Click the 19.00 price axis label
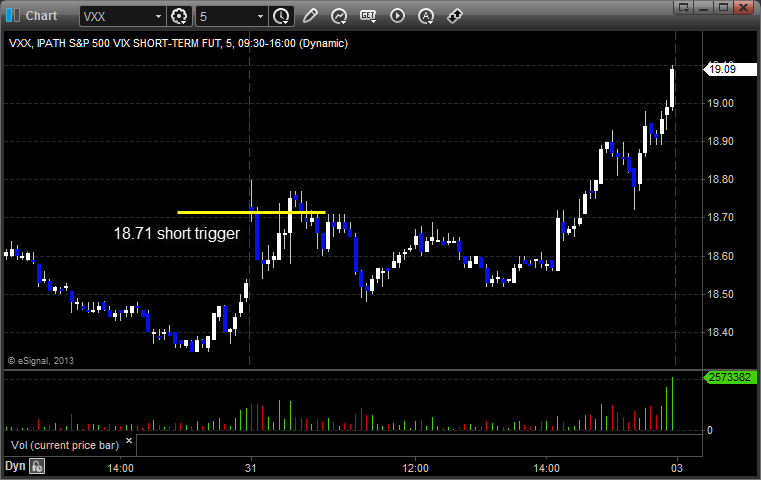 pyautogui.click(x=720, y=103)
